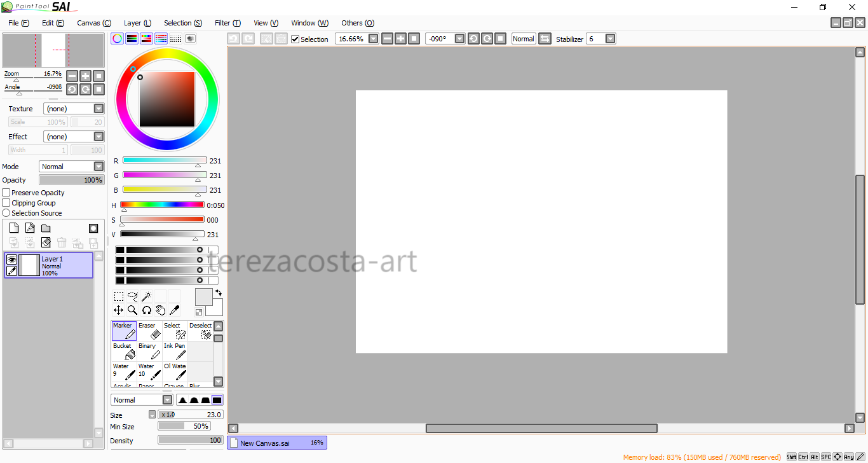Swap foreground and background colors
868x463 pixels.
click(219, 293)
